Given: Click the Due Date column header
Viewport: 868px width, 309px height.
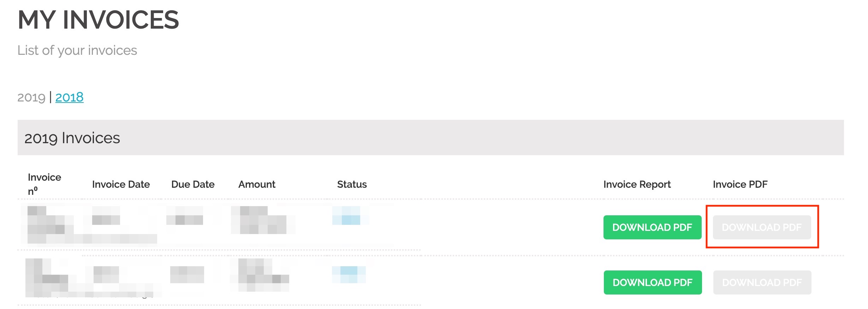Looking at the screenshot, I should pyautogui.click(x=193, y=184).
